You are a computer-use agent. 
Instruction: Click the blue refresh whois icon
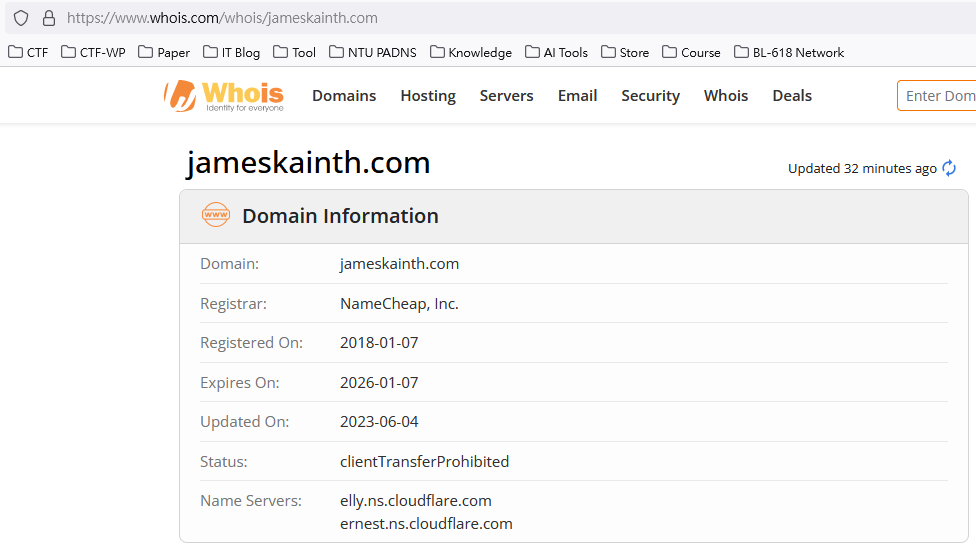[x=949, y=168]
